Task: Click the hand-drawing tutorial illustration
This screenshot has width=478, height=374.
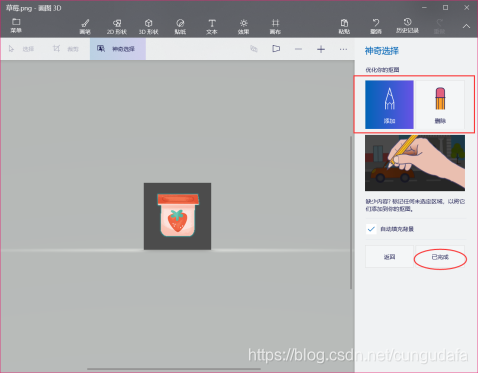Action: pyautogui.click(x=415, y=163)
